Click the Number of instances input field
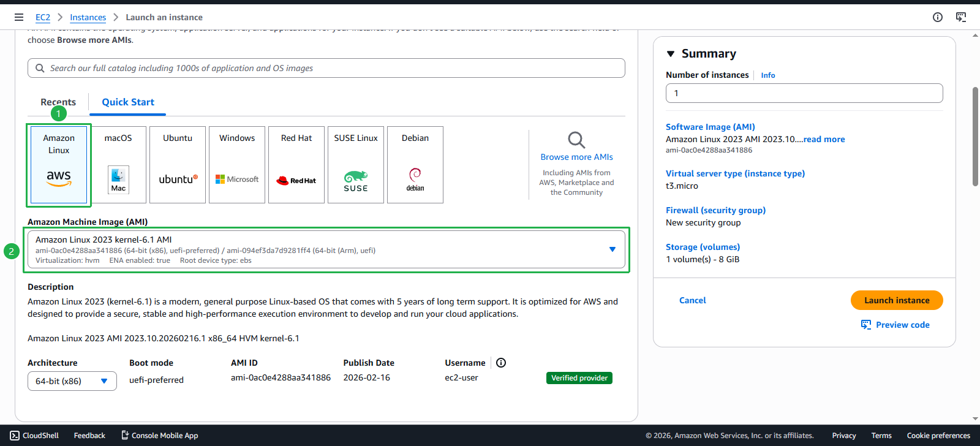This screenshot has width=980, height=446. 804,93
